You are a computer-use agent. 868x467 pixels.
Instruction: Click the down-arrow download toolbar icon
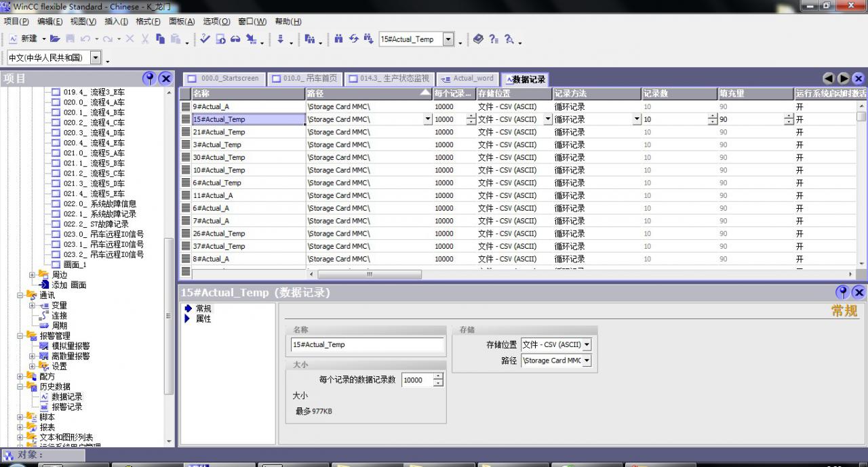[x=280, y=39]
